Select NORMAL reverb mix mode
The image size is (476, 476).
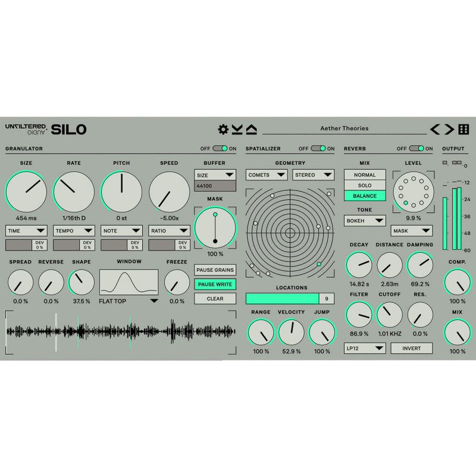pyautogui.click(x=365, y=175)
